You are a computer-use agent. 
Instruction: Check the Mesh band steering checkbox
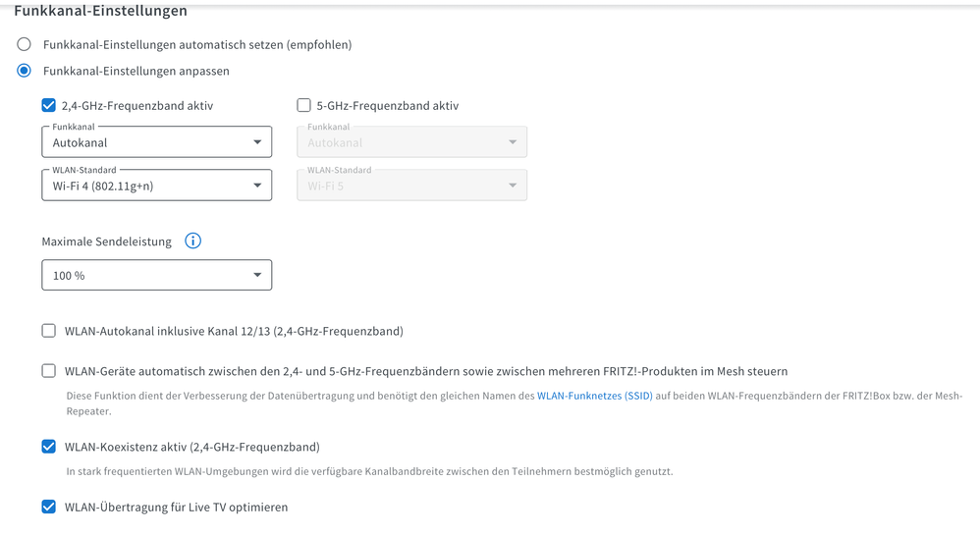pyautogui.click(x=48, y=371)
